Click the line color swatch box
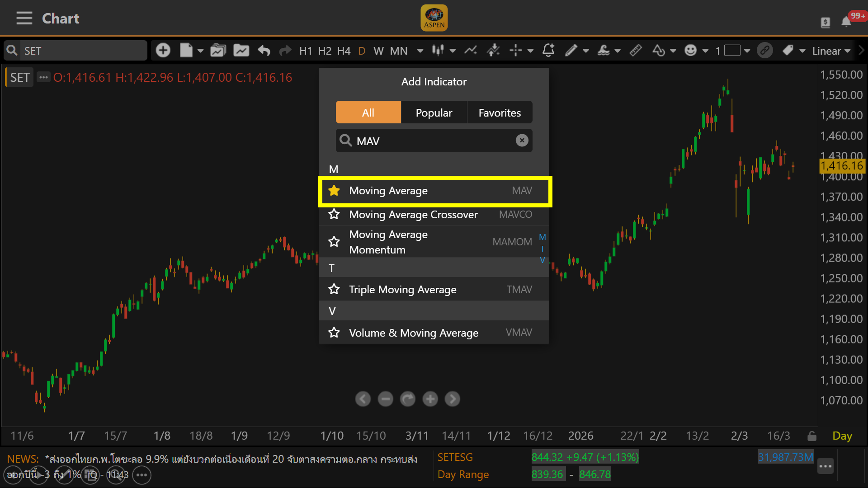Screen dimensions: 868x488 [732, 50]
